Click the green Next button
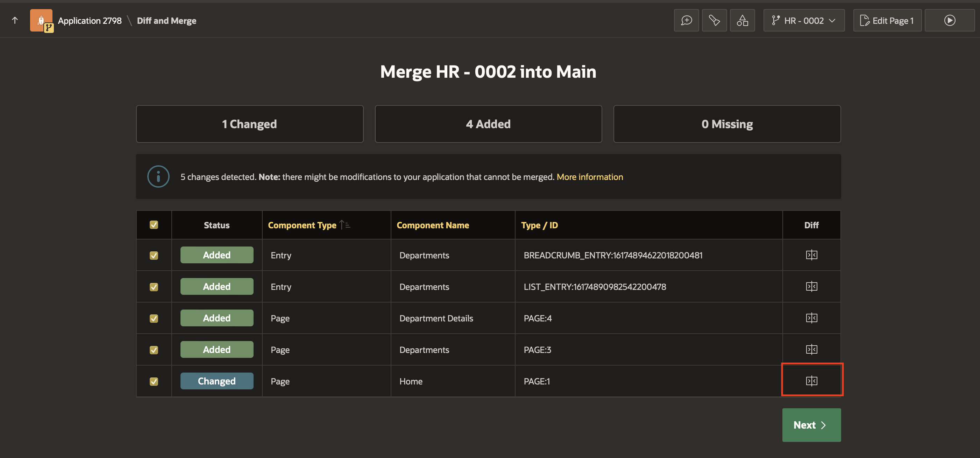 coord(811,425)
